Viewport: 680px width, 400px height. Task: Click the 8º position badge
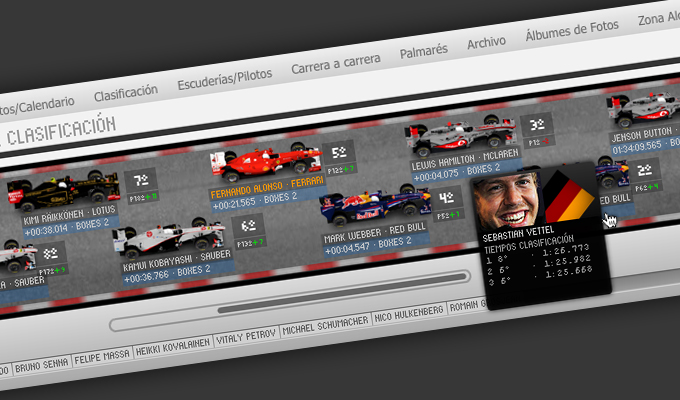[51, 254]
